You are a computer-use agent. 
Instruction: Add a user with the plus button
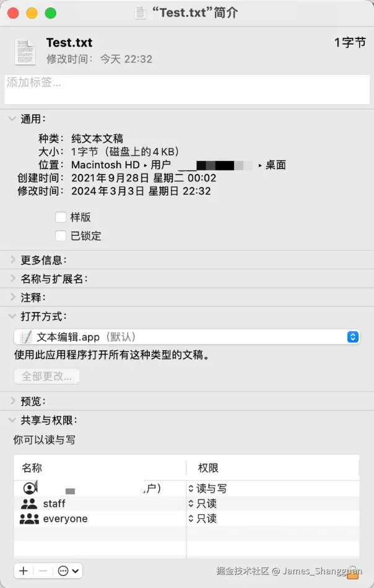click(x=24, y=571)
